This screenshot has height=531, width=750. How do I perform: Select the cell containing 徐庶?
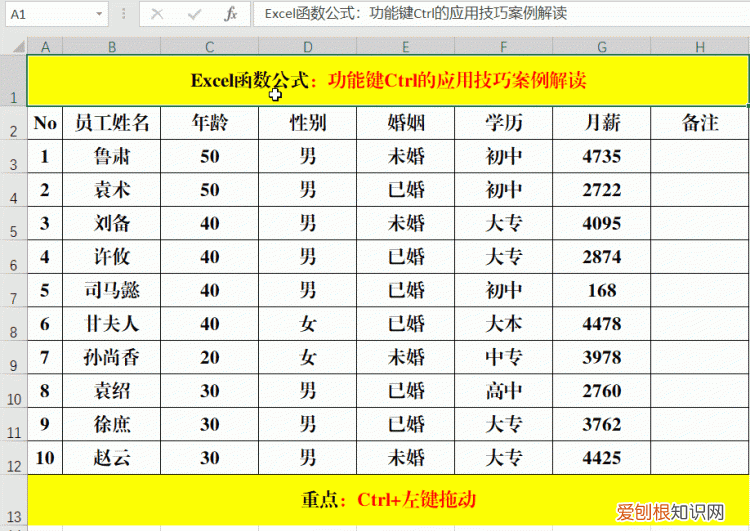(x=111, y=424)
